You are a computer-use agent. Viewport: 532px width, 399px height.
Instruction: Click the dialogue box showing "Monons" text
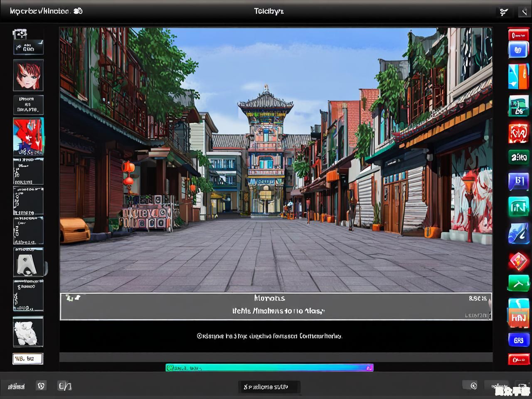[x=276, y=306]
